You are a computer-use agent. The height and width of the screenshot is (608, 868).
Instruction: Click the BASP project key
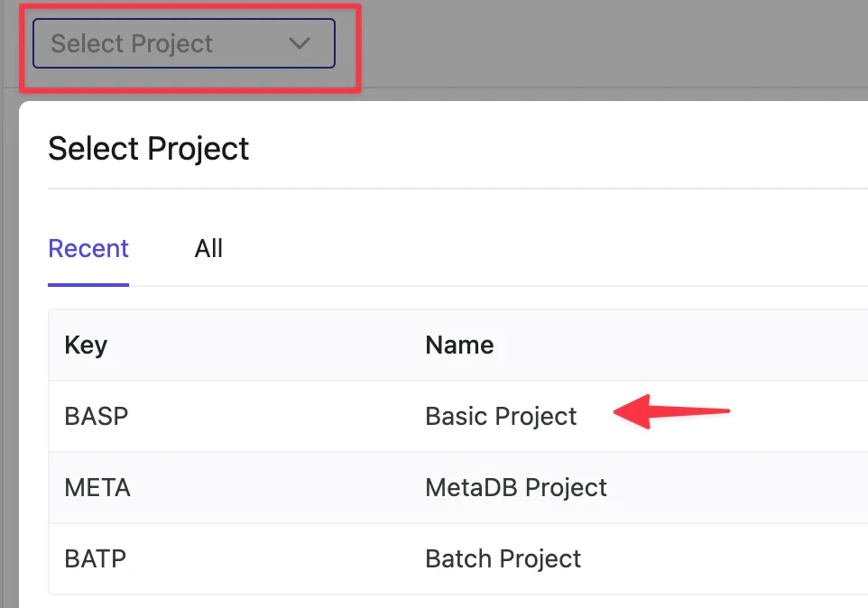(x=96, y=416)
